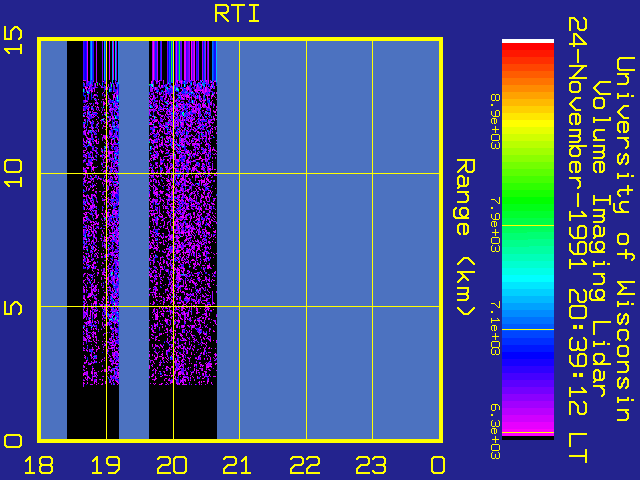Click the 'Range (km)' axis title
This screenshot has width=640, height=480.
coord(466,238)
